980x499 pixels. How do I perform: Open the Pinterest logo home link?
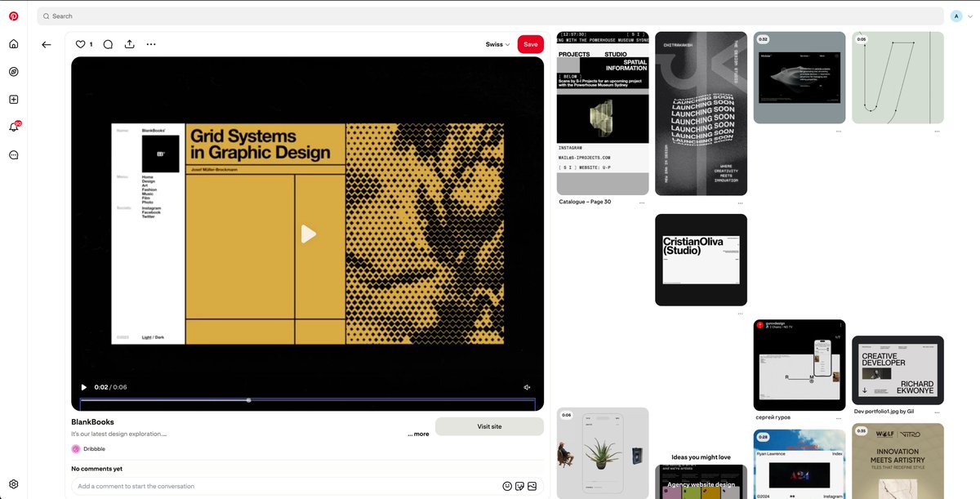point(14,16)
